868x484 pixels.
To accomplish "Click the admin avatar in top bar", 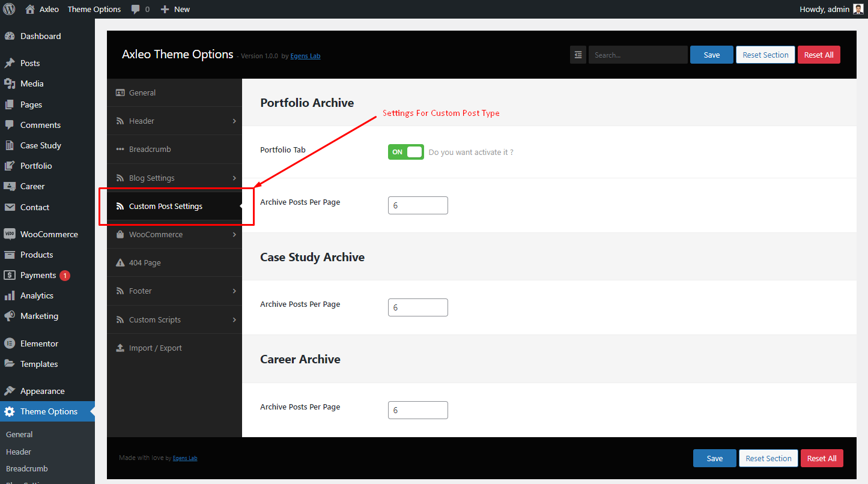I will (858, 9).
